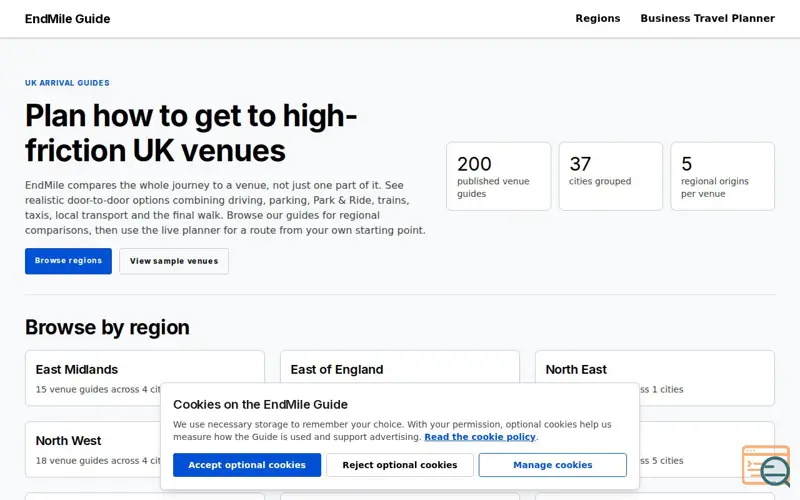Open the East Midlands region card
This screenshot has height=500, width=800.
coord(145,378)
